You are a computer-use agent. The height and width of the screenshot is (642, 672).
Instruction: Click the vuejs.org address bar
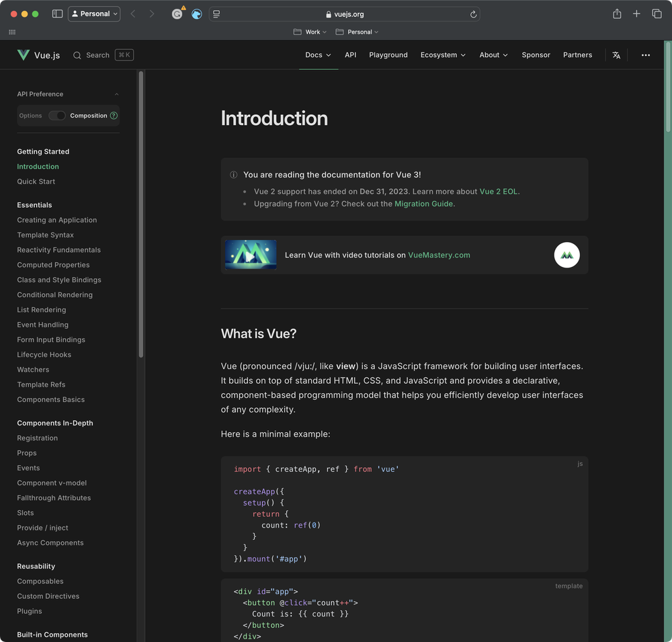pos(344,14)
